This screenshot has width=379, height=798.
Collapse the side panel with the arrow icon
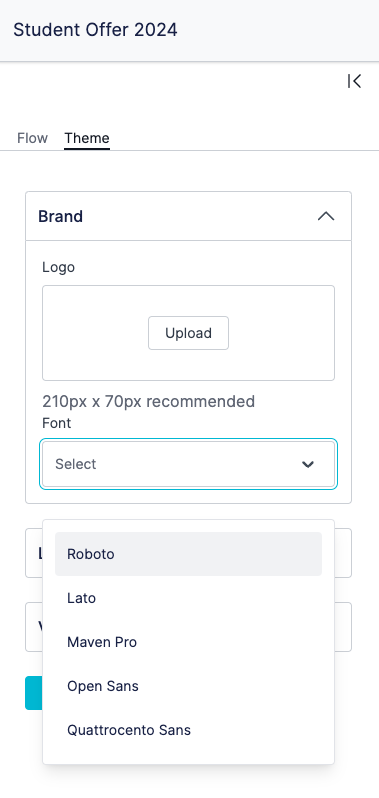(355, 81)
